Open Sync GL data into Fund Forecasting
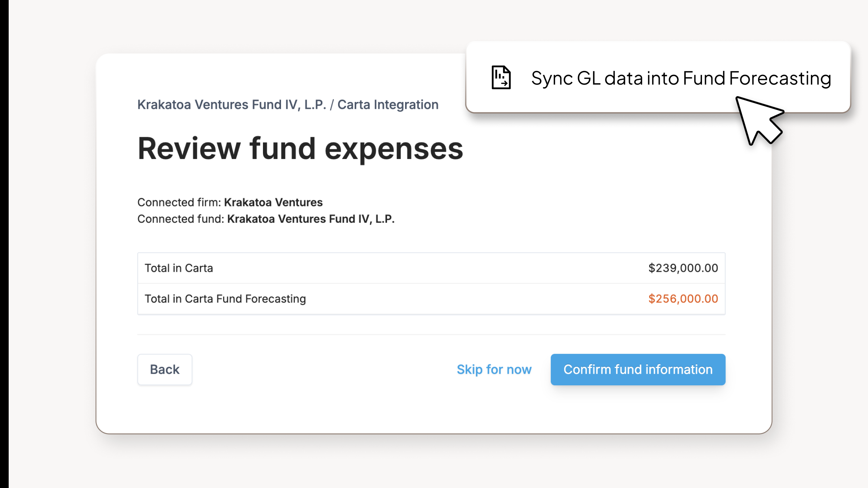Image resolution: width=868 pixels, height=488 pixels. pyautogui.click(x=680, y=78)
